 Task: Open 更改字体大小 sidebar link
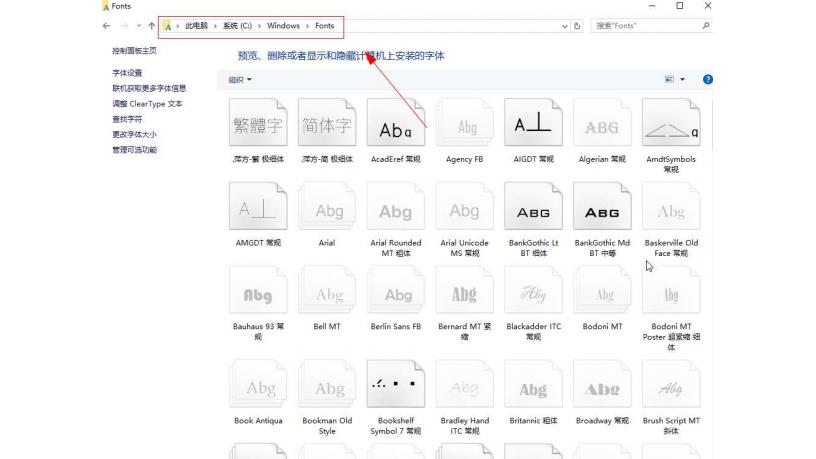(134, 134)
